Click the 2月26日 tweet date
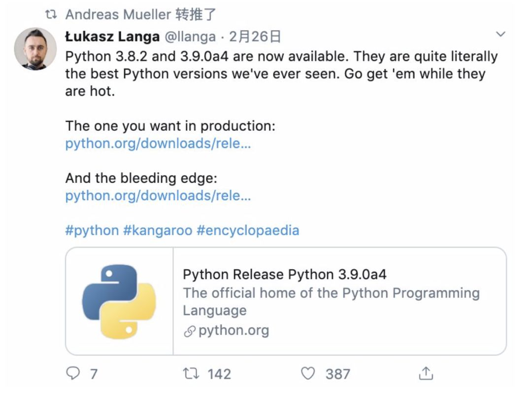 (255, 36)
